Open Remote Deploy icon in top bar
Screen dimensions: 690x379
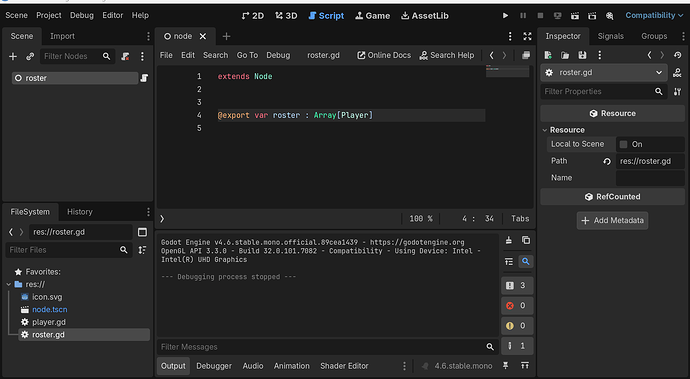pyautogui.click(x=558, y=15)
